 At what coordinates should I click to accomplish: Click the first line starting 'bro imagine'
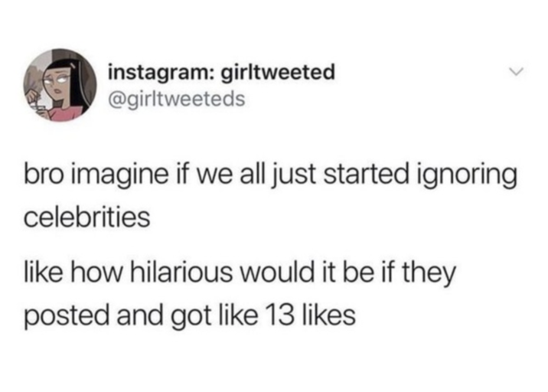pos(270,175)
